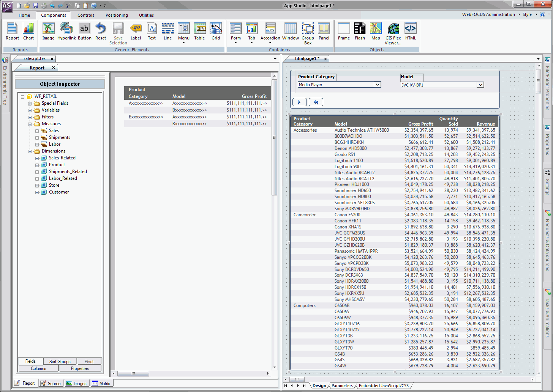
Task: Select the Filters folder in tree
Action: click(x=47, y=117)
